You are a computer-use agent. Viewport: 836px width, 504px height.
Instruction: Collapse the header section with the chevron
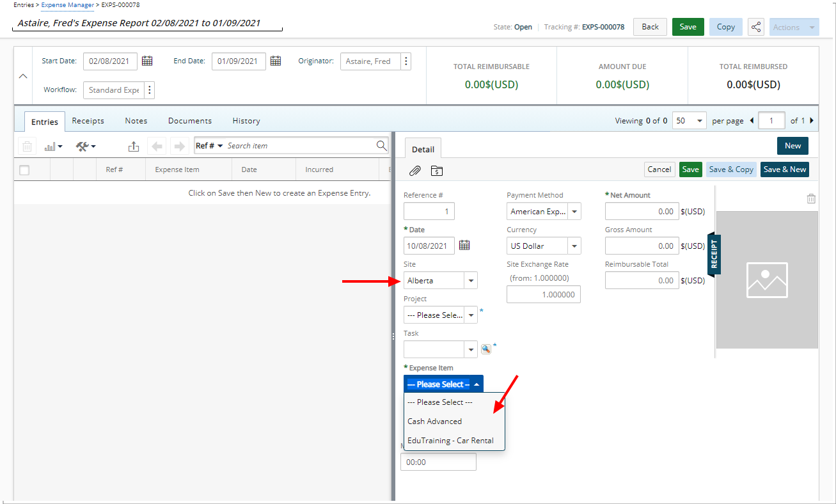coord(23,75)
